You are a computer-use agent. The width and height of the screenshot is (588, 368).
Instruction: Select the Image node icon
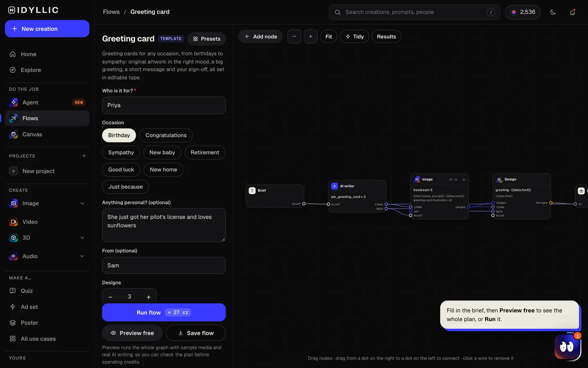point(417,180)
